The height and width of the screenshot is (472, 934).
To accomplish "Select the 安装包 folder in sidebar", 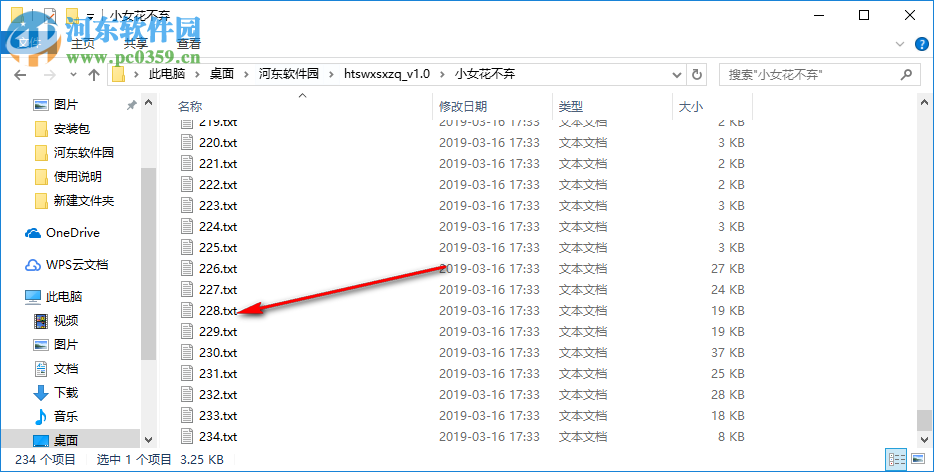I will point(71,129).
